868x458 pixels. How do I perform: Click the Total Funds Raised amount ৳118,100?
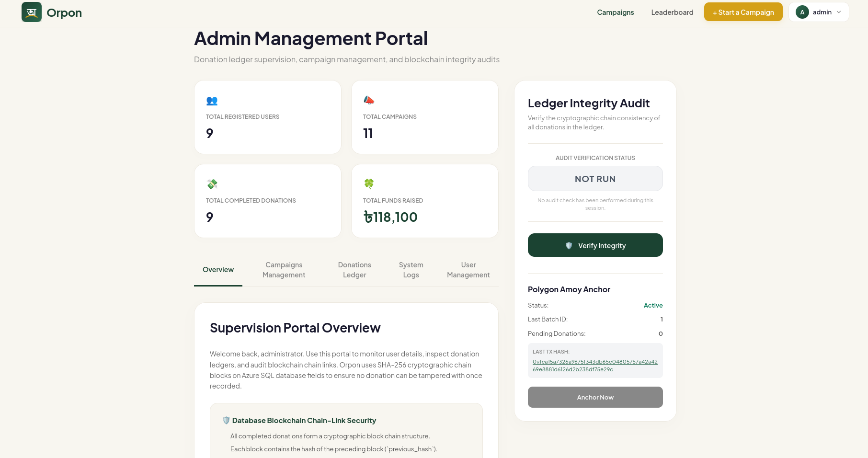390,217
